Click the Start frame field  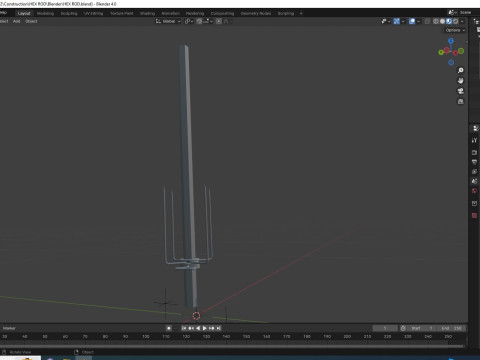pyautogui.click(x=422, y=328)
